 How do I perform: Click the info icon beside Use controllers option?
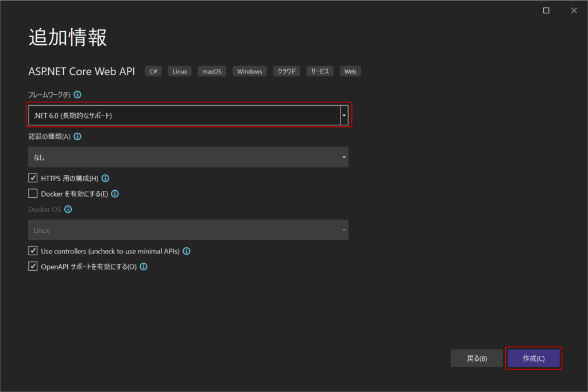187,251
